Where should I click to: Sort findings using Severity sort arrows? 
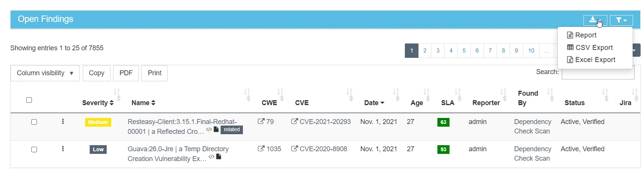[112, 103]
